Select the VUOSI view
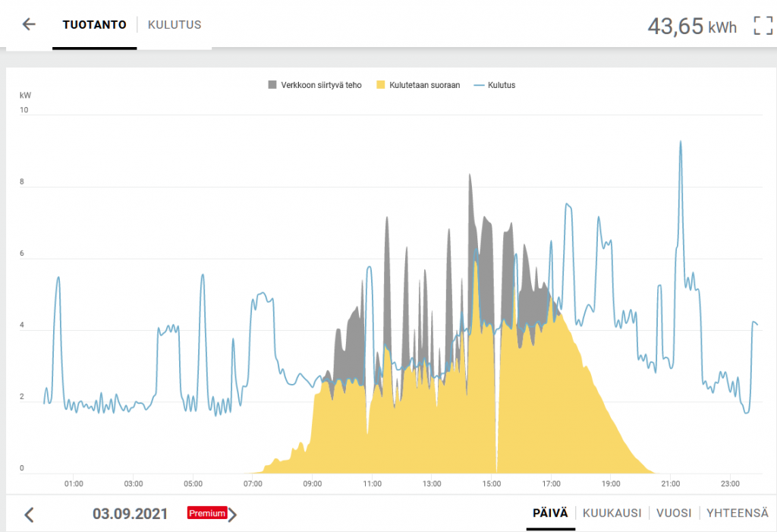777x532 pixels. [674, 513]
